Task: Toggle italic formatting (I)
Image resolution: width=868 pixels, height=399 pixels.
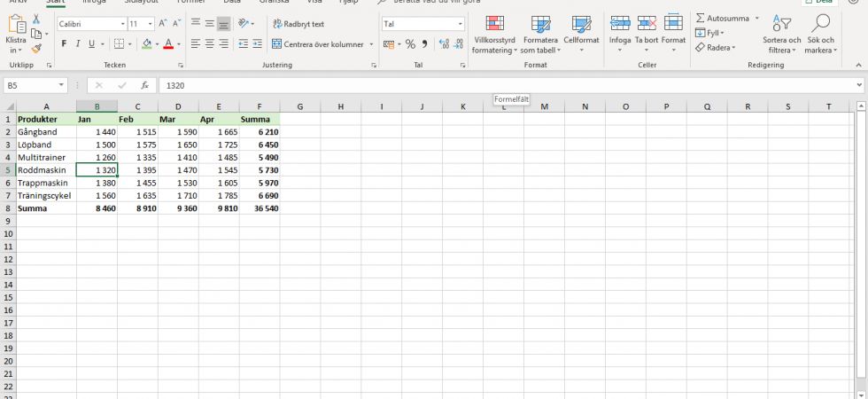Action: (x=78, y=43)
